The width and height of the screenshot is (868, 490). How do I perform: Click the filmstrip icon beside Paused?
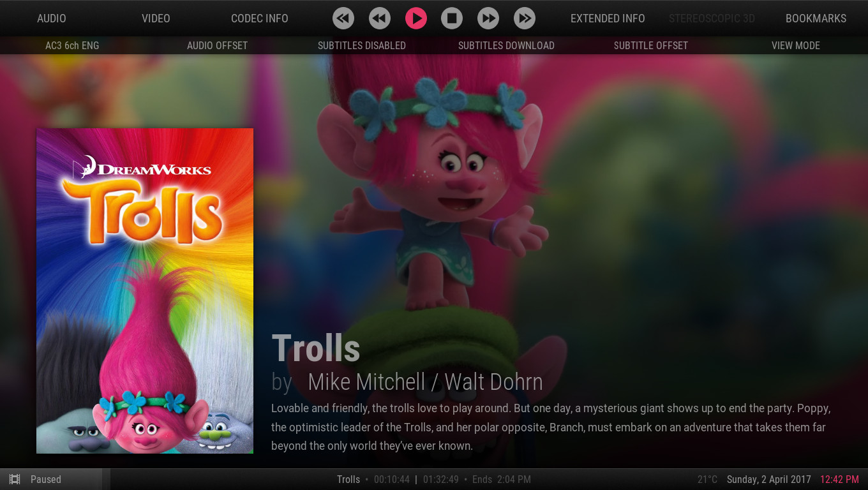pos(15,479)
